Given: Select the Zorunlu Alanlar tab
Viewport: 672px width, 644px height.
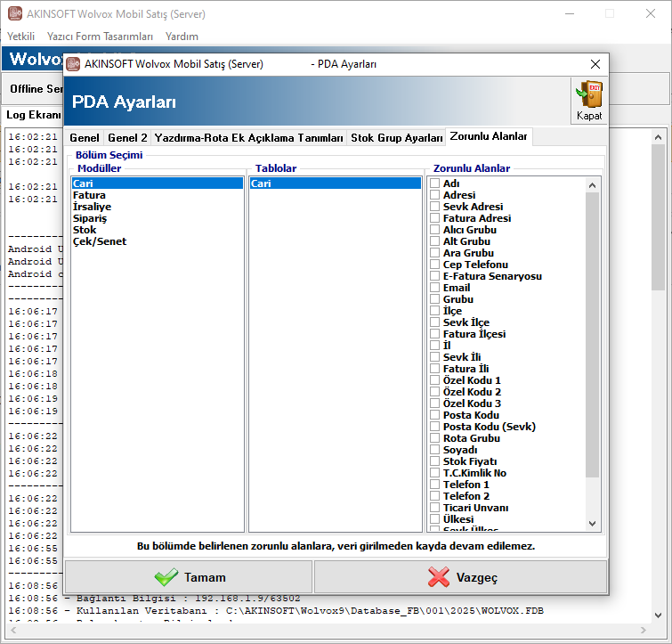Looking at the screenshot, I should [489, 136].
